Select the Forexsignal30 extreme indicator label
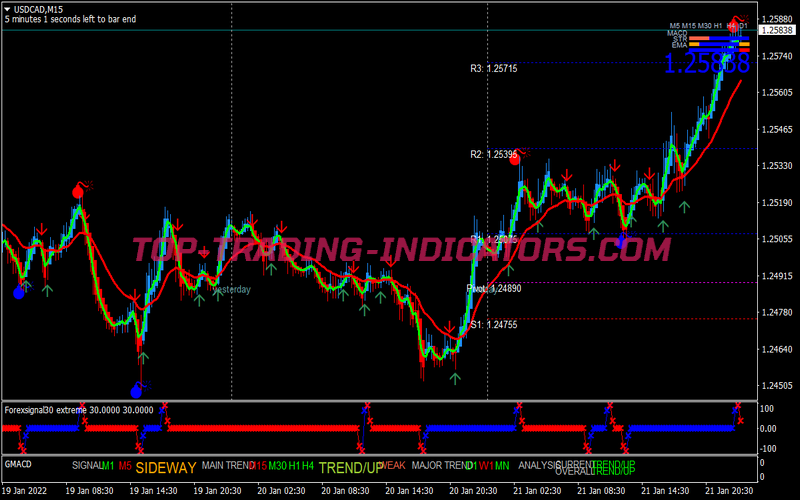 (x=79, y=410)
